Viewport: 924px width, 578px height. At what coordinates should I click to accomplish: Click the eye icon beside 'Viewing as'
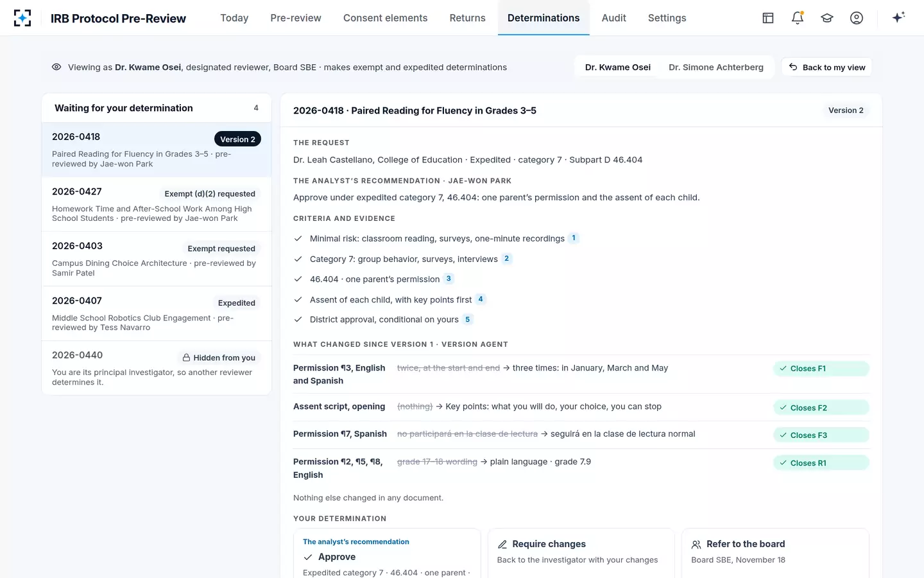tap(56, 67)
